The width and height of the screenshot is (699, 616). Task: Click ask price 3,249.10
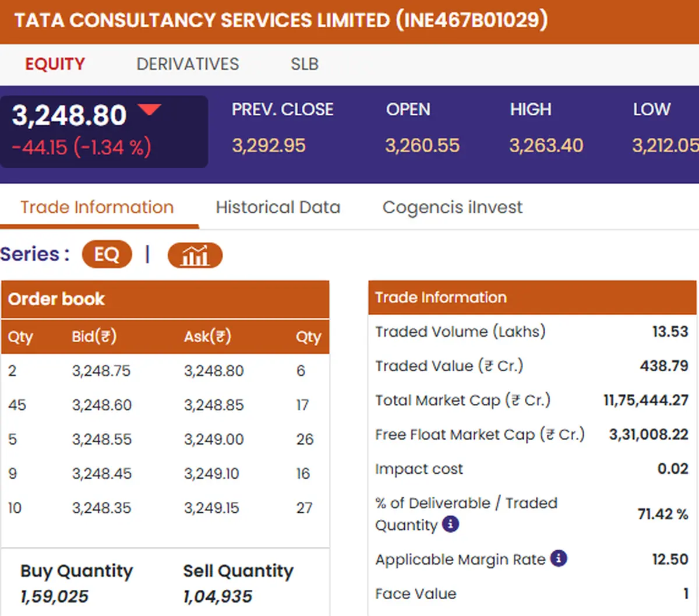[x=211, y=474]
